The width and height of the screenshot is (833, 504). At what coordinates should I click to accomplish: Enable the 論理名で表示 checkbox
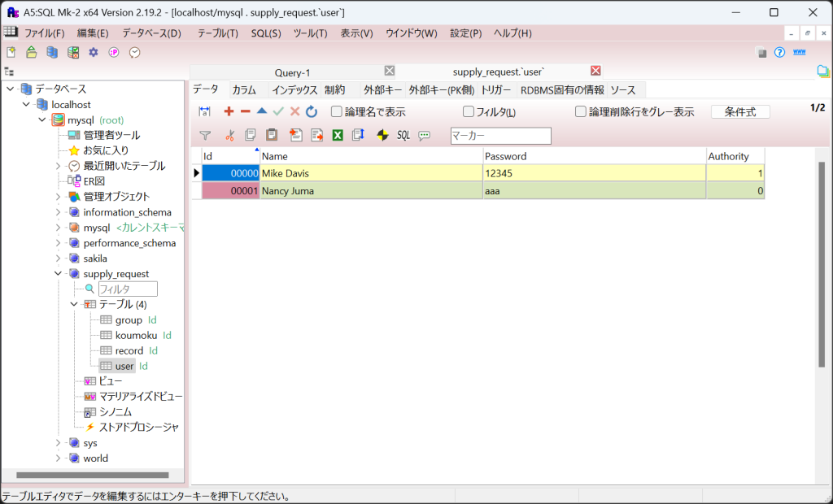coord(337,112)
